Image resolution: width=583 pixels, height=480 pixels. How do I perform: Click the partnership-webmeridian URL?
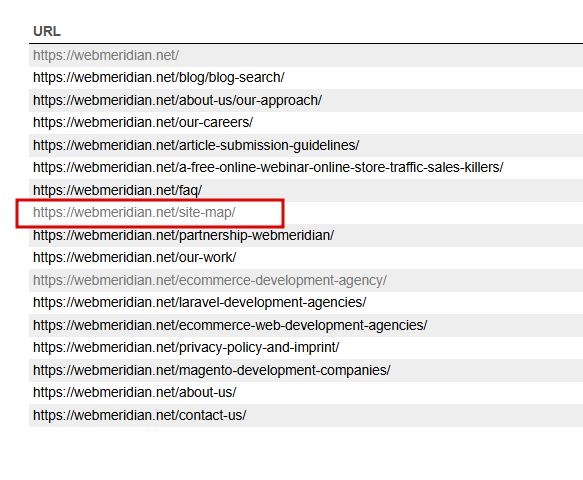[184, 235]
